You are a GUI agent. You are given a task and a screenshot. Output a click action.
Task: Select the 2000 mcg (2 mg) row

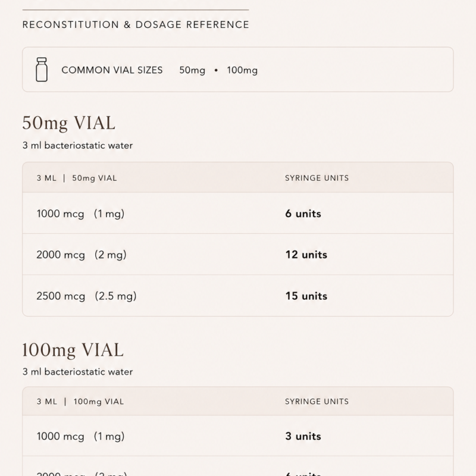pyautogui.click(x=238, y=255)
